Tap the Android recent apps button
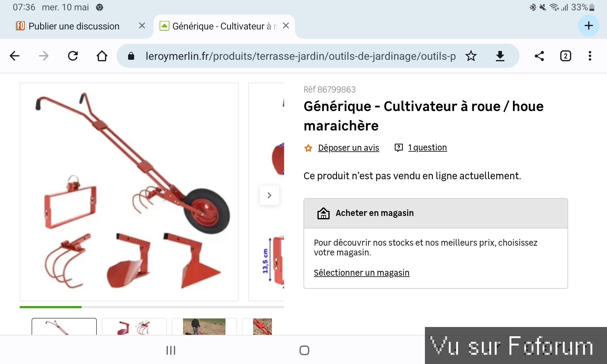 coord(171,350)
